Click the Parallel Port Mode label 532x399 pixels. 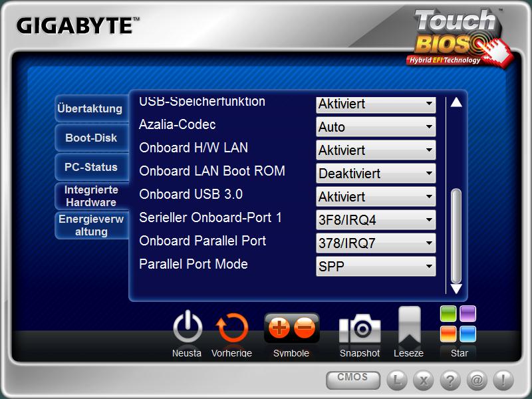[x=194, y=264]
